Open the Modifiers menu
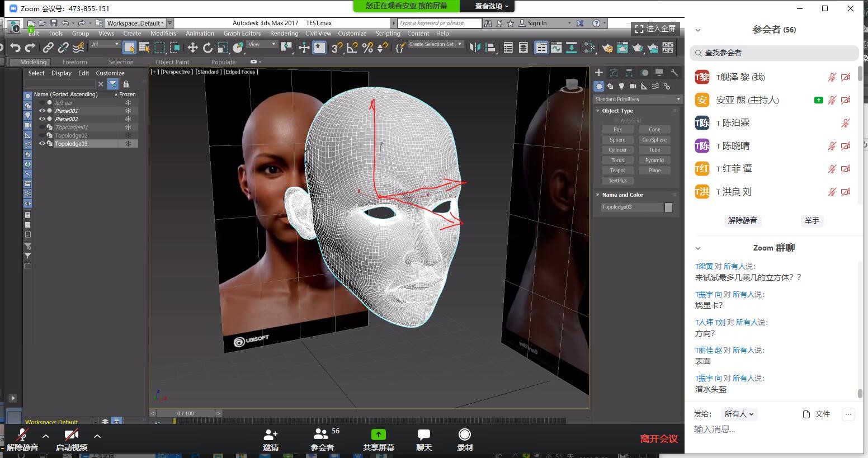 click(163, 34)
